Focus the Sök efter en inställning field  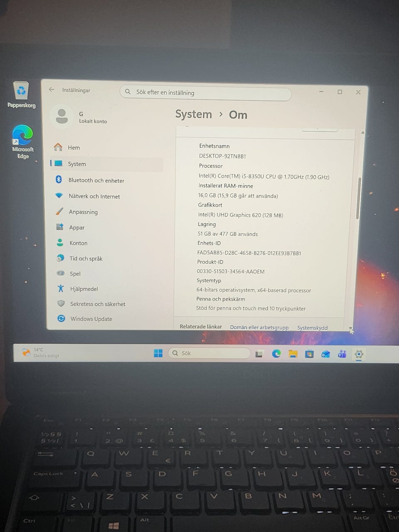pos(206,93)
